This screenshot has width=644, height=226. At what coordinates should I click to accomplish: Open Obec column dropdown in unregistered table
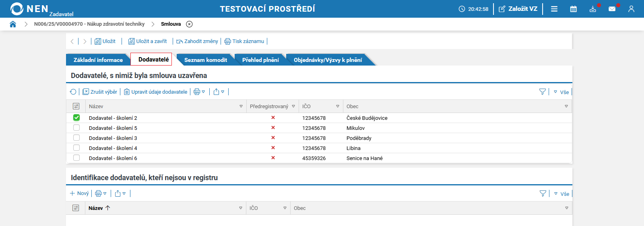point(567,208)
